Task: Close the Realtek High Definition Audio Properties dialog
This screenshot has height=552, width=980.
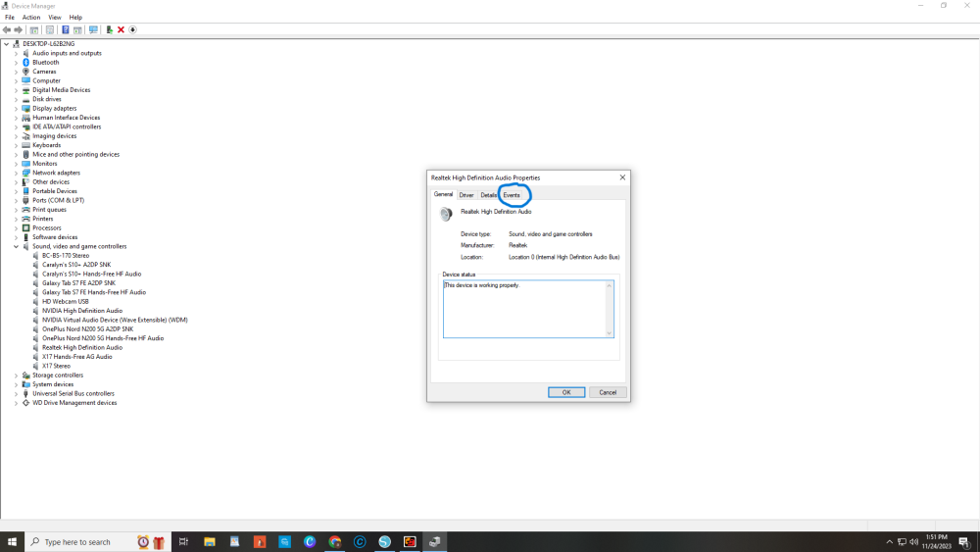Action: pyautogui.click(x=622, y=177)
